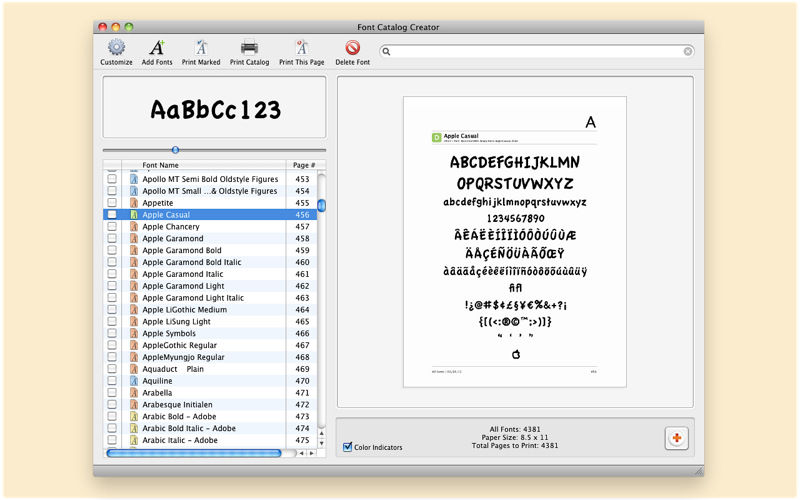Mark the Arabic Bold Italic - Adobe checkbox
This screenshot has width=800, height=500.
pyautogui.click(x=112, y=428)
